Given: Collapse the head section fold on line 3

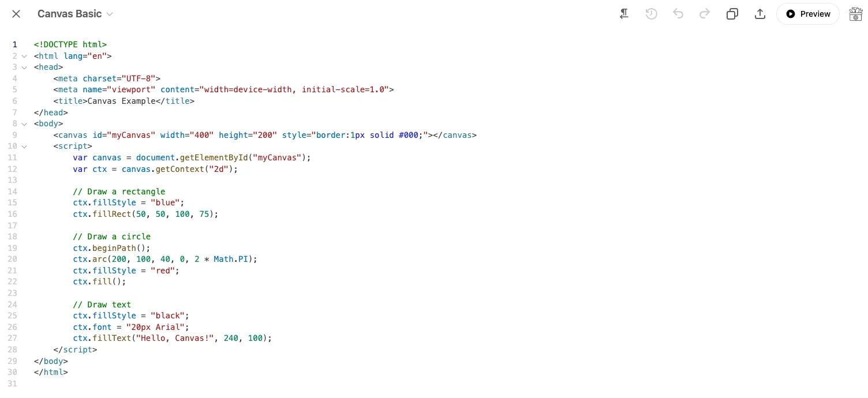Looking at the screenshot, I should click(x=24, y=67).
